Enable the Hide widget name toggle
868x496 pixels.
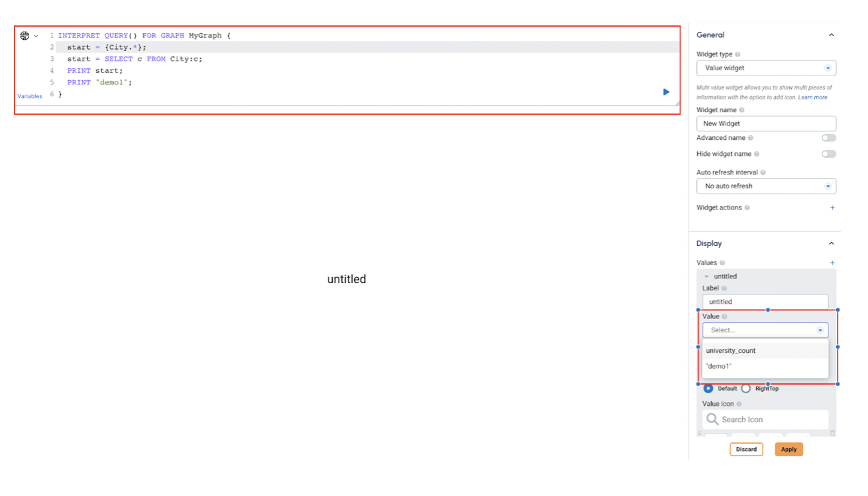(829, 153)
